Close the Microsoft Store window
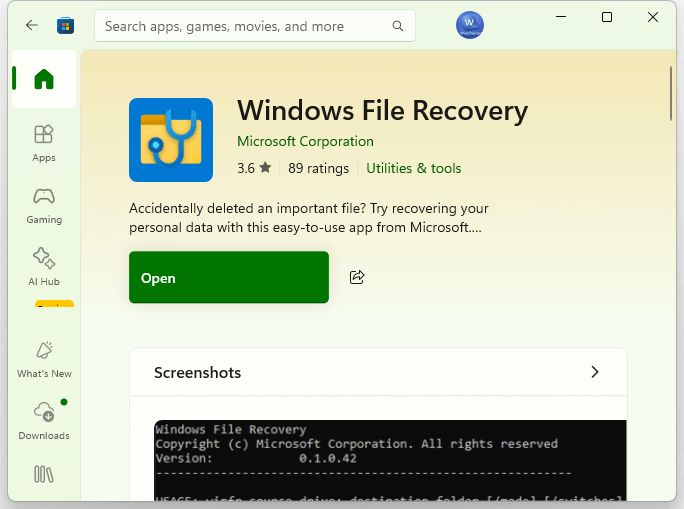Image resolution: width=684 pixels, height=509 pixels. pyautogui.click(x=653, y=17)
